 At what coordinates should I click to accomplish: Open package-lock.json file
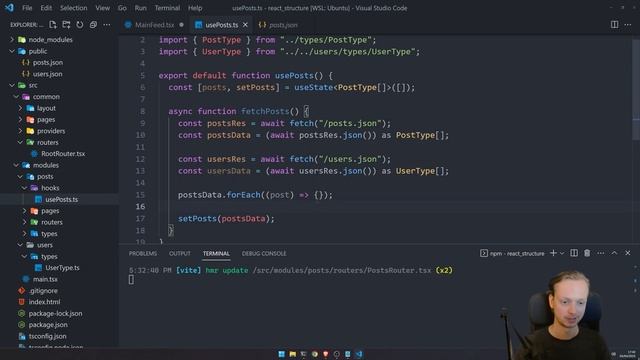click(55, 313)
